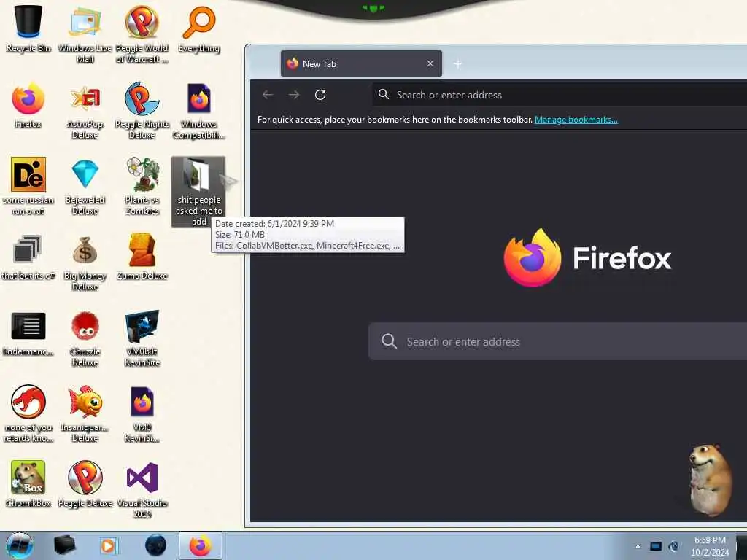Open the display tray icon
Image resolution: width=747 pixels, height=560 pixels.
(656, 546)
